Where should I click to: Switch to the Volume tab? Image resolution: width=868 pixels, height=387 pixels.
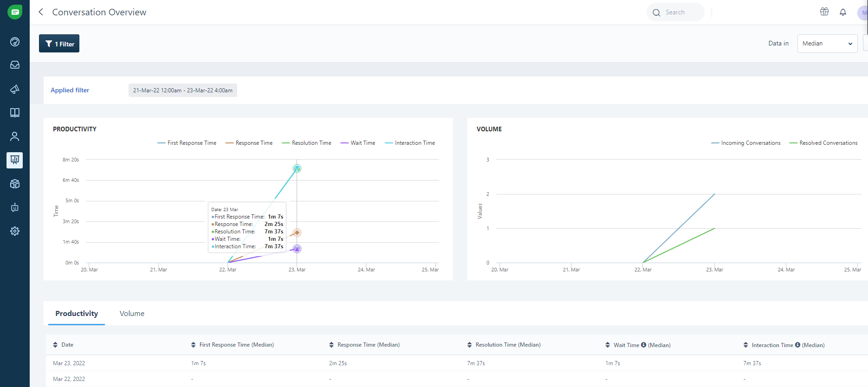132,314
